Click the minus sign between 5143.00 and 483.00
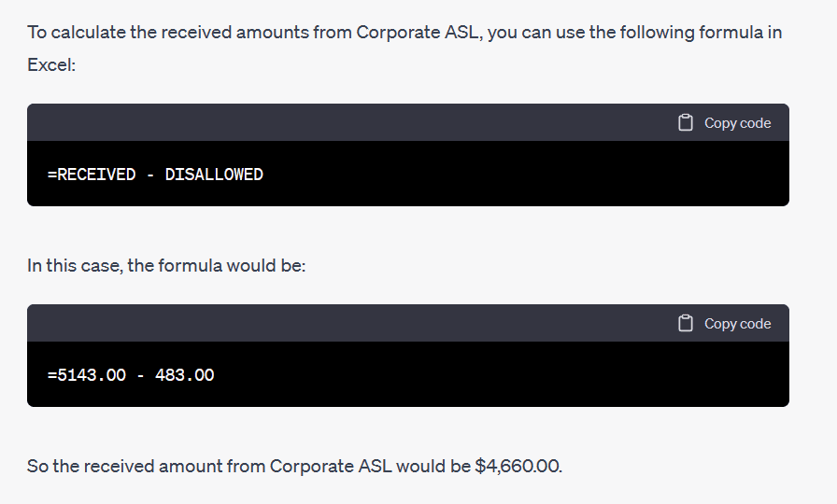This screenshot has width=837, height=504. click(140, 375)
